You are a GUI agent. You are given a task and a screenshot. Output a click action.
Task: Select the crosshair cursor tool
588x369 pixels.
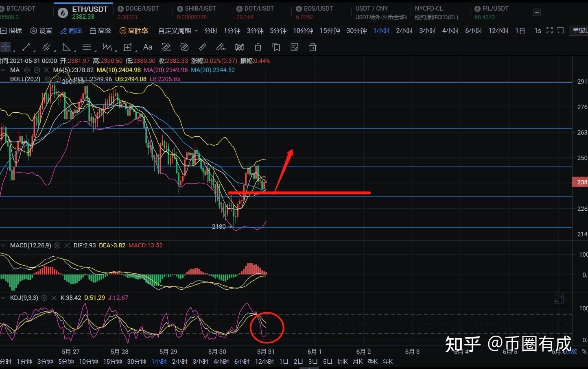click(x=5, y=47)
